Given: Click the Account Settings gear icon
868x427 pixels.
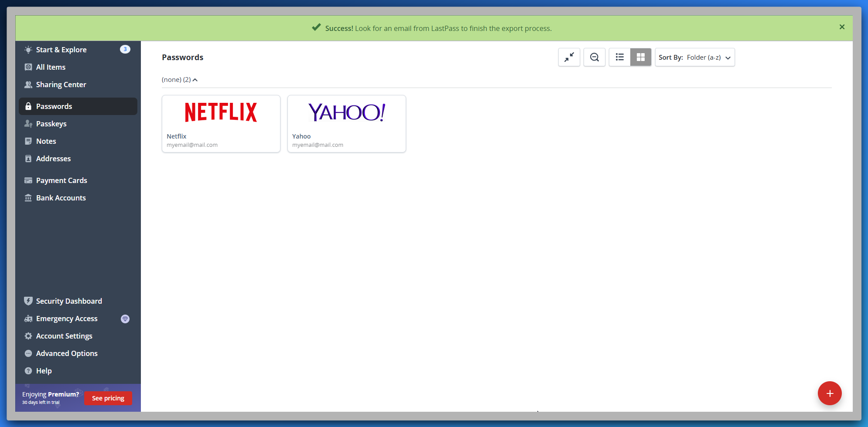Looking at the screenshot, I should coord(28,336).
